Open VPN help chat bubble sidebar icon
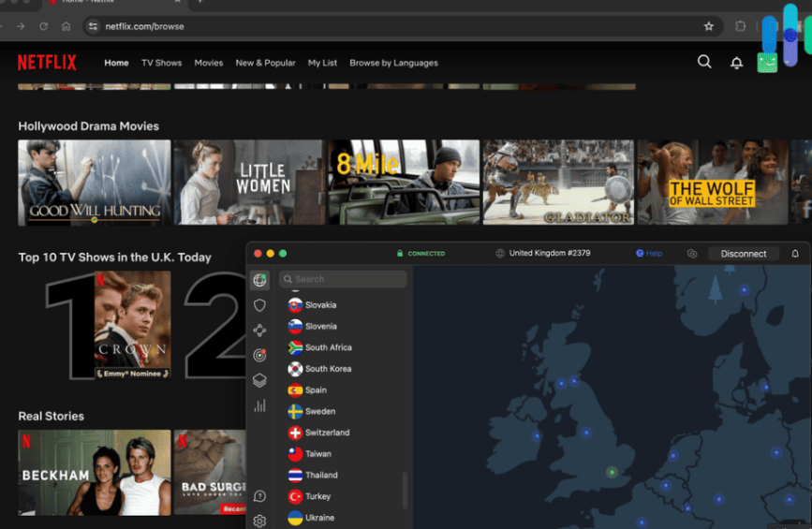812x529 pixels. coord(259,496)
